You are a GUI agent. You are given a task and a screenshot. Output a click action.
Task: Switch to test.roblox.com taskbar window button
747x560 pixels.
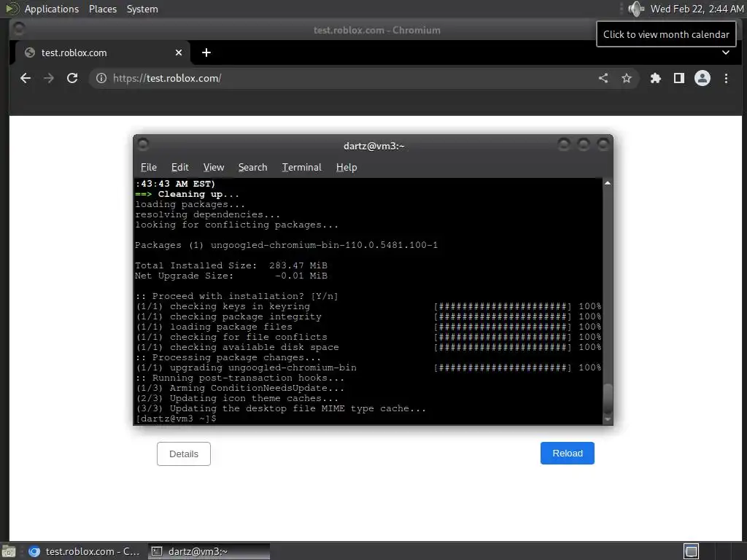pyautogui.click(x=85, y=551)
